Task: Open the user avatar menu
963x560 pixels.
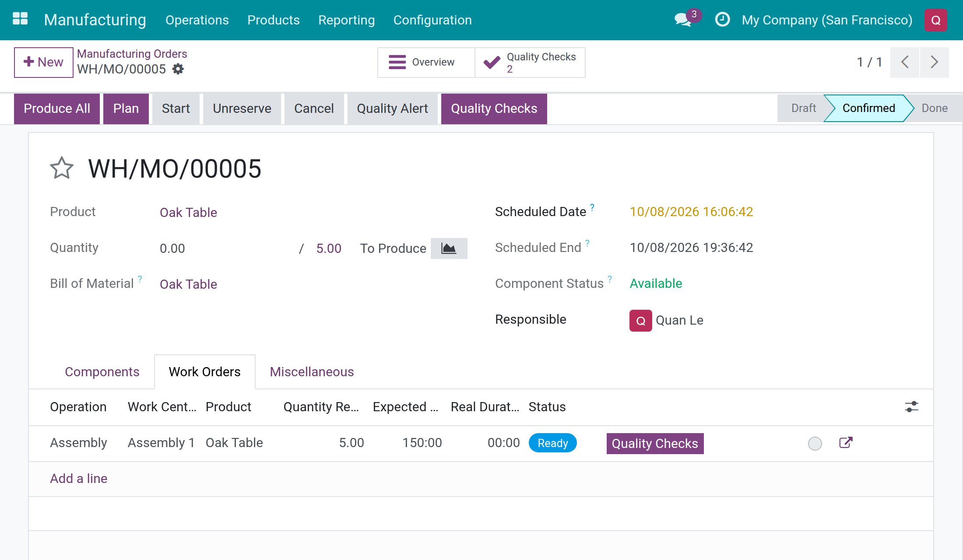Action: (936, 20)
